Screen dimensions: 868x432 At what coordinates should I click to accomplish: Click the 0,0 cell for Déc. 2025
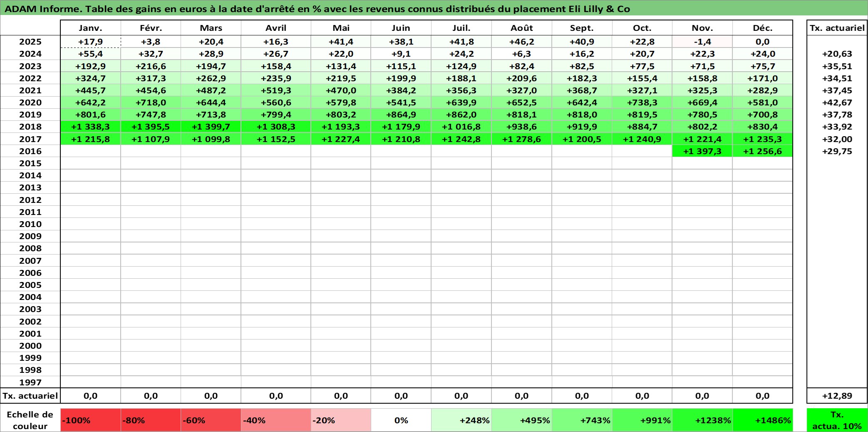coord(763,42)
